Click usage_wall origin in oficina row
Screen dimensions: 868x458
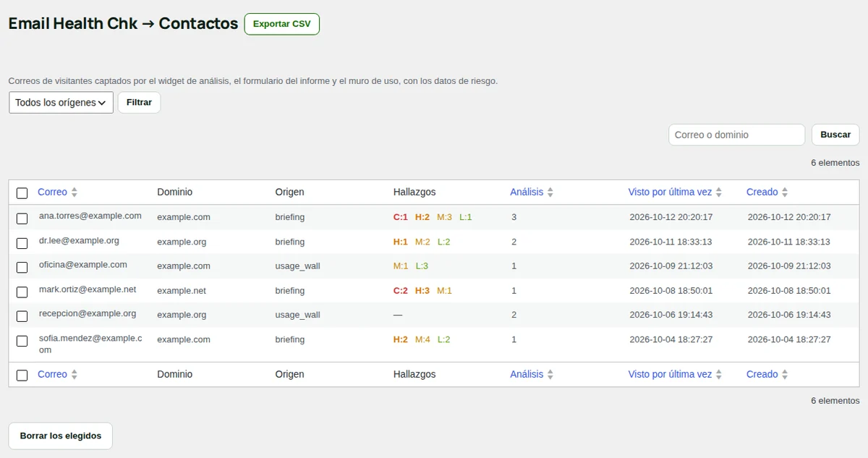(x=297, y=266)
